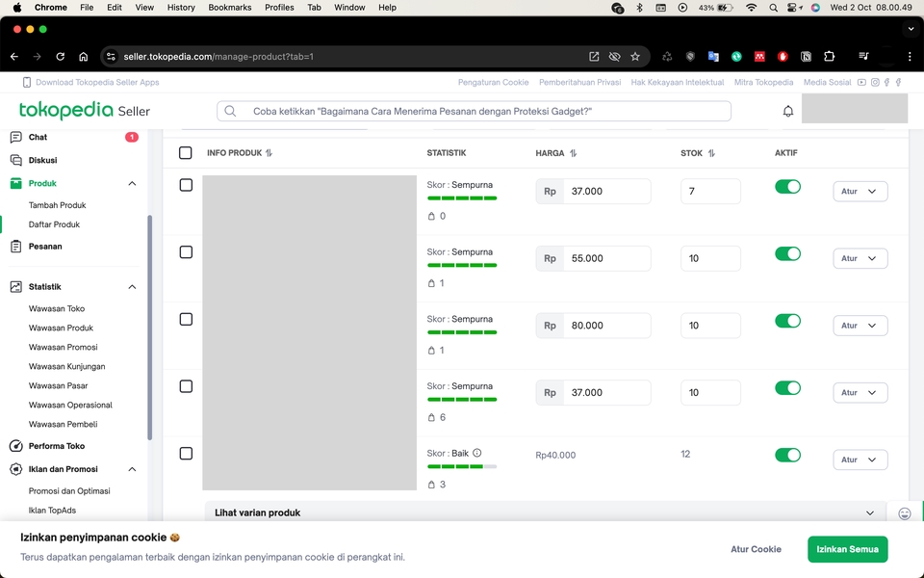This screenshot has height=578, width=924.
Task: Go to Chrome home page
Action: (83, 57)
